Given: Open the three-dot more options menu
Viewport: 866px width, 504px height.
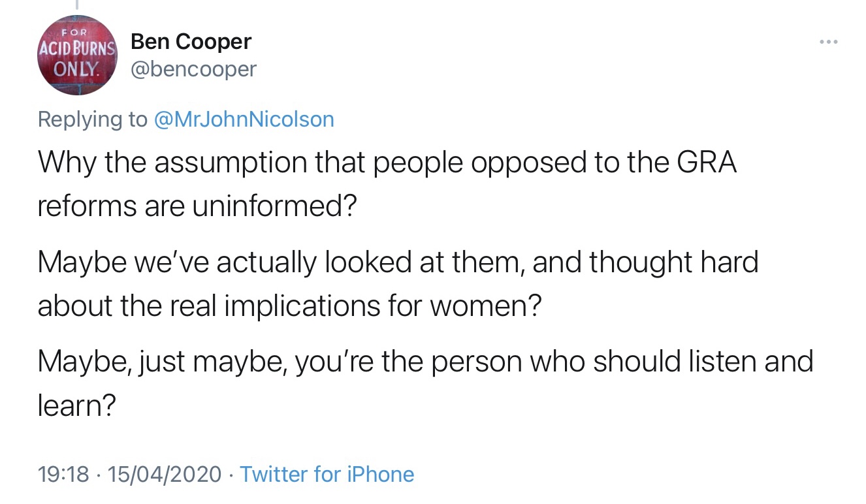Looking at the screenshot, I should (x=828, y=42).
